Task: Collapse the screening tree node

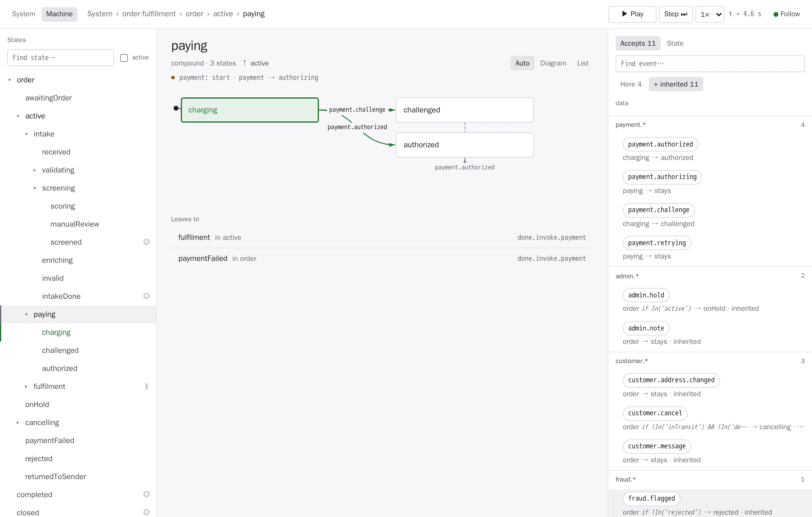Action: coord(35,188)
